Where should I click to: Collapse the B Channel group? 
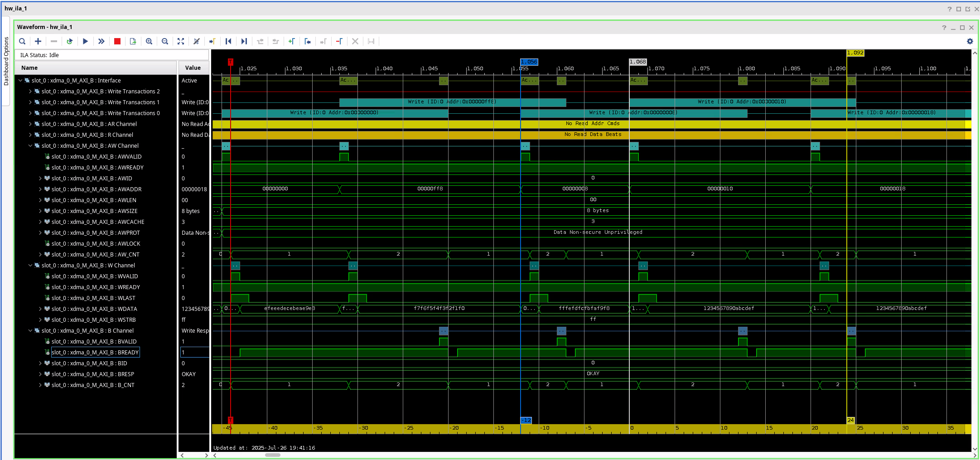tap(30, 331)
